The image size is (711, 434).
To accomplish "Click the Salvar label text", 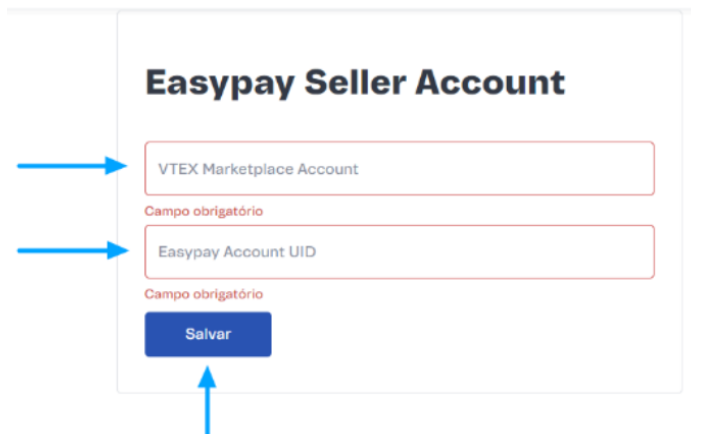I will pyautogui.click(x=208, y=334).
